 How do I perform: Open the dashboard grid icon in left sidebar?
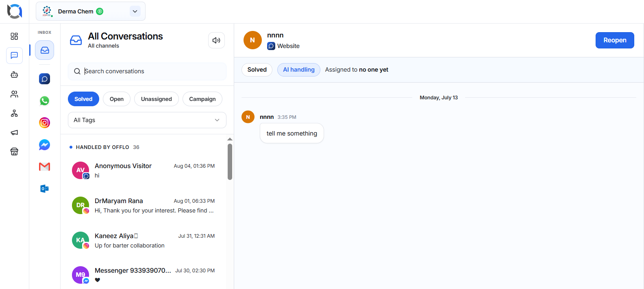(x=14, y=36)
